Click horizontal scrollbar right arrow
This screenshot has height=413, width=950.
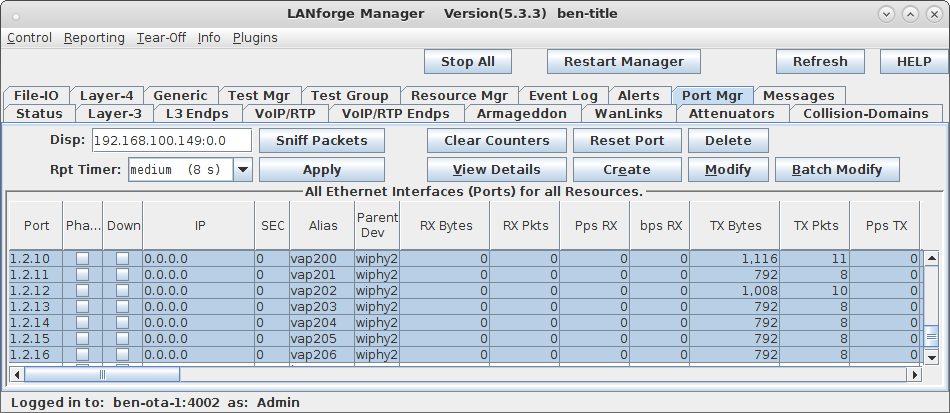click(914, 375)
